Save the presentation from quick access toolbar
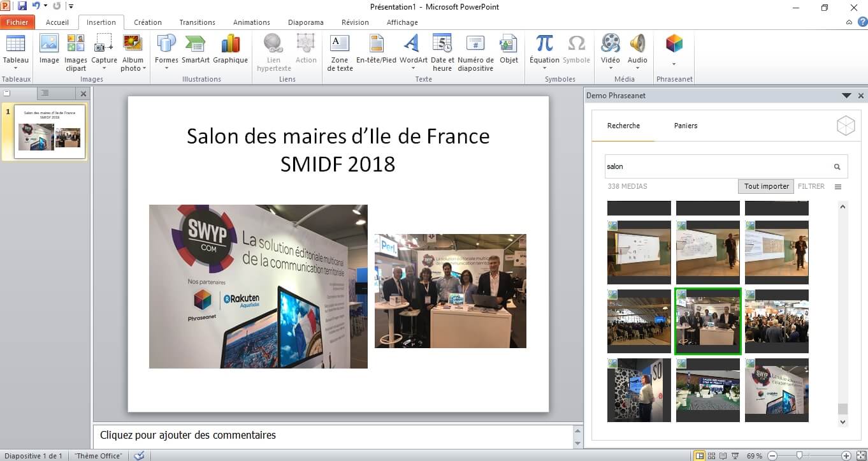Screen dimensions: 868x461 click(x=22, y=6)
